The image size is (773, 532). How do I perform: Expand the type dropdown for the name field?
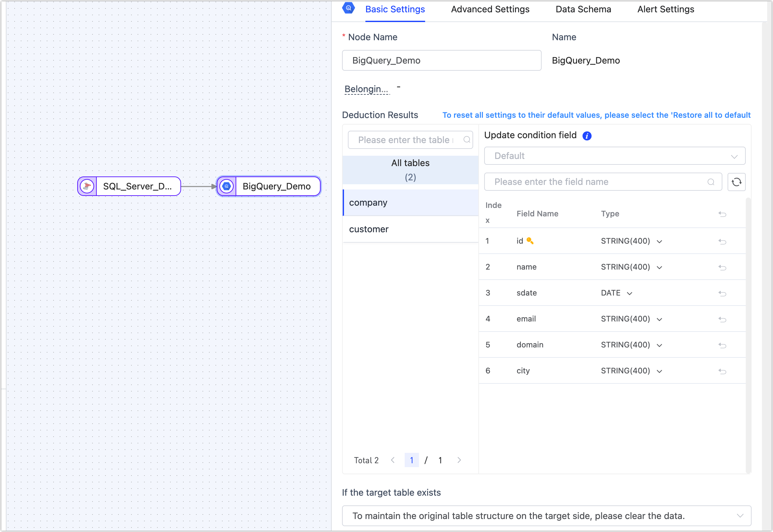pos(659,267)
